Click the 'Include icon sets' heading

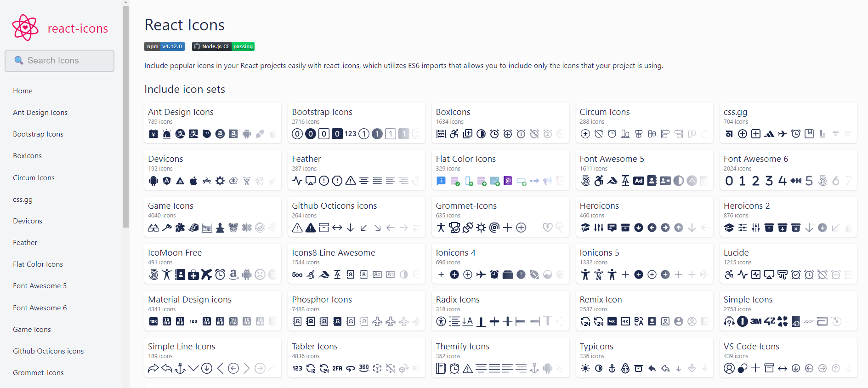pyautogui.click(x=185, y=89)
